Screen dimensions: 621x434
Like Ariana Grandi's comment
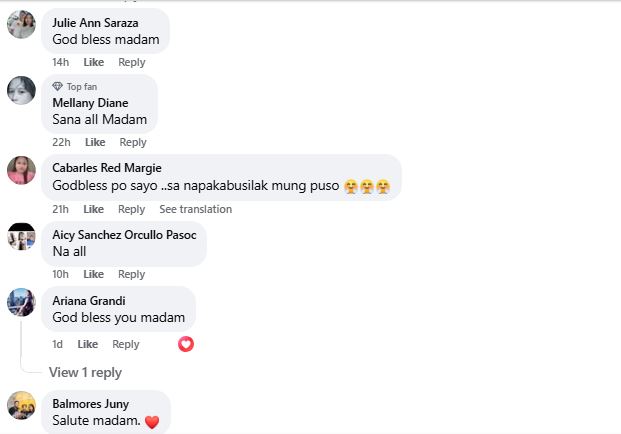click(88, 344)
